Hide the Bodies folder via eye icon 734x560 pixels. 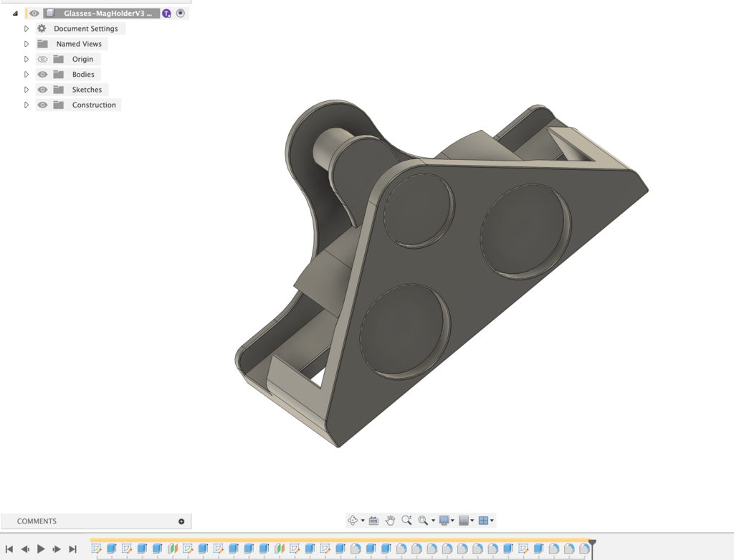pos(42,75)
